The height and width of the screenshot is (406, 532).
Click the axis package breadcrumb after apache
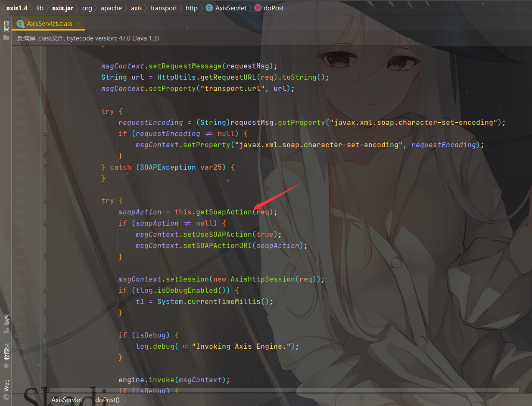[136, 8]
